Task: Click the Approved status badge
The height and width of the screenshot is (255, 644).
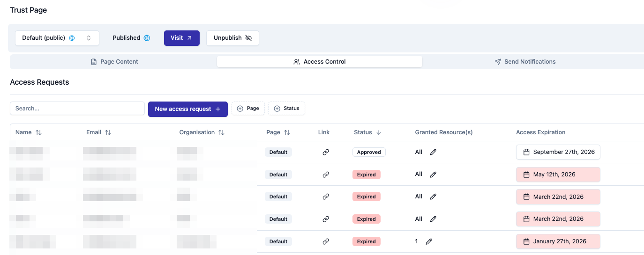Action: pyautogui.click(x=369, y=152)
